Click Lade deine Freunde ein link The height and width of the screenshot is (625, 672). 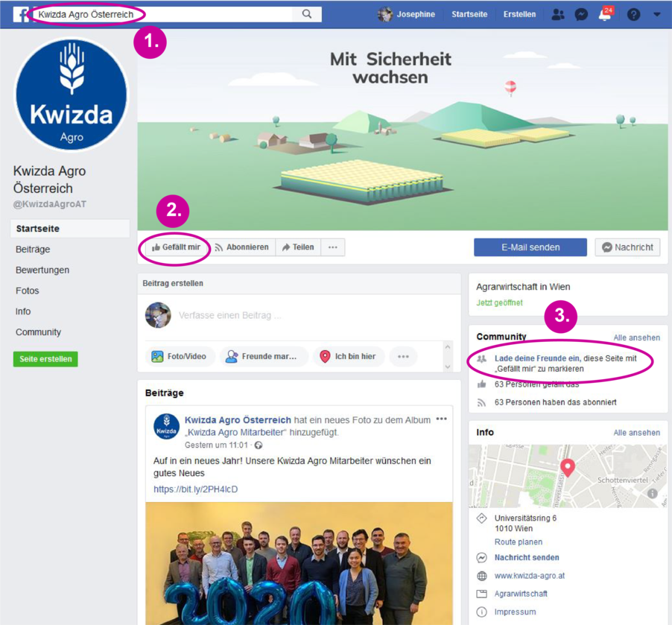[537, 358]
